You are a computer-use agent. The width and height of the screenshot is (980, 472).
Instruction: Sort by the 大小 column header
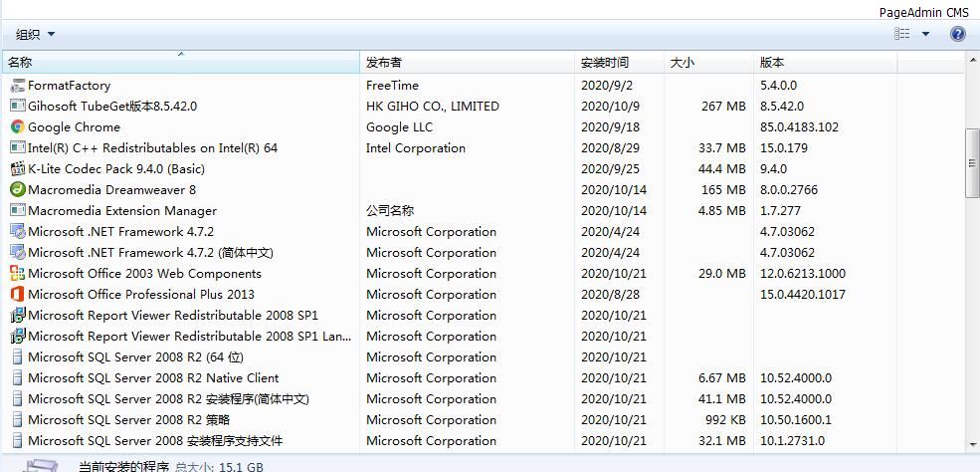(708, 63)
